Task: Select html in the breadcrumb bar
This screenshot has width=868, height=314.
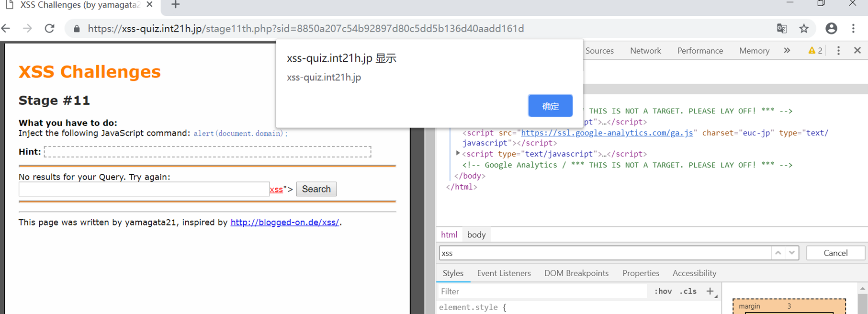Action: (x=449, y=235)
